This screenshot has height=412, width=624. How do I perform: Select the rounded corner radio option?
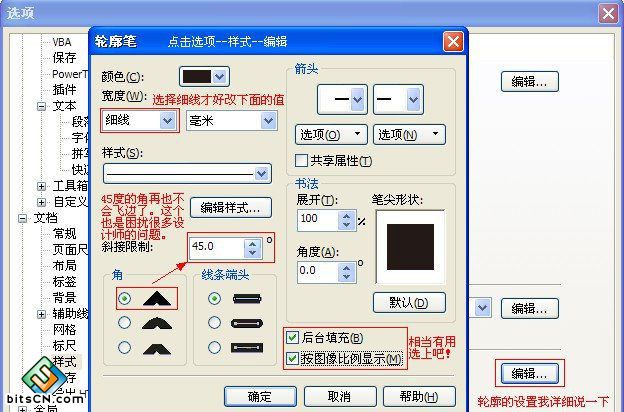click(x=125, y=322)
